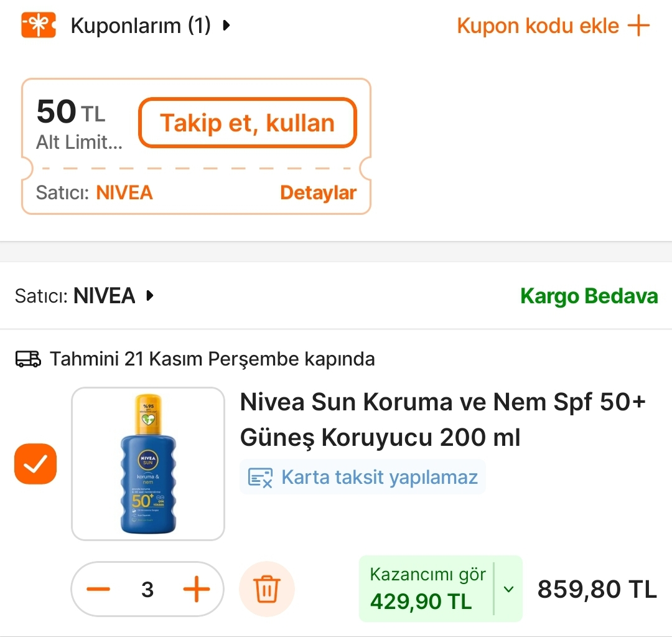The width and height of the screenshot is (672, 637).
Task: Decrease quantity with the minus icon
Action: [98, 589]
